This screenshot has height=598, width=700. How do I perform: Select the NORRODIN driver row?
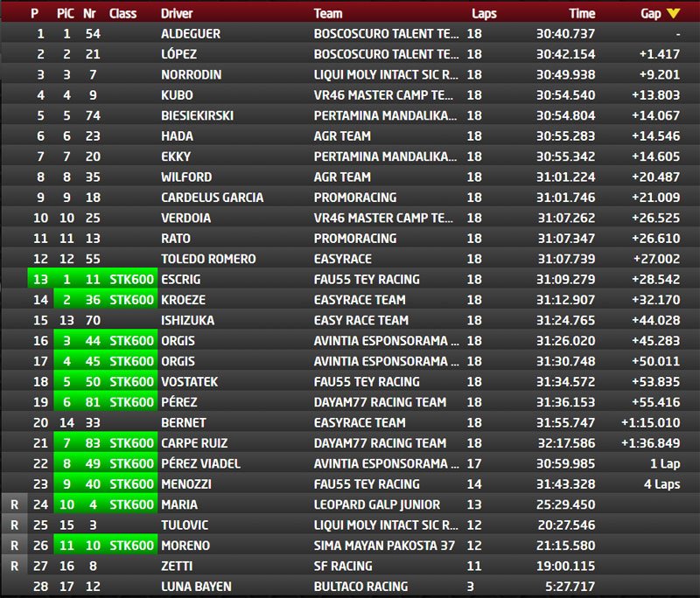pyautogui.click(x=192, y=74)
